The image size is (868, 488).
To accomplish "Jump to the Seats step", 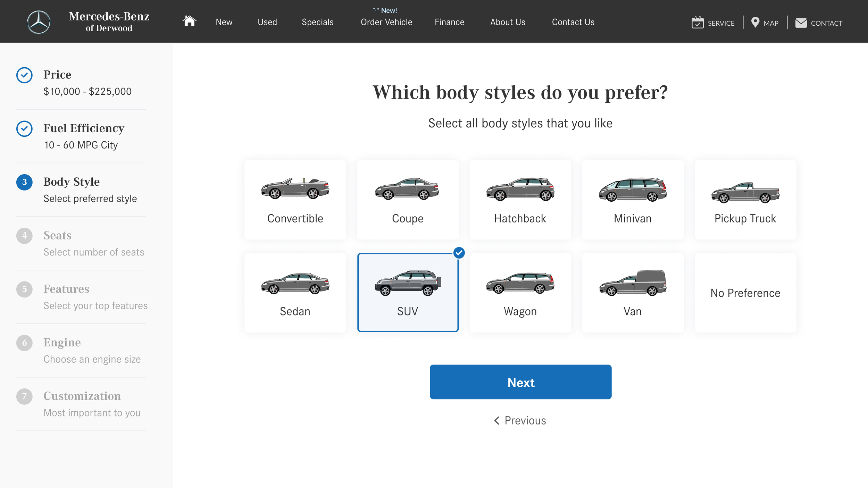I will coord(57,235).
